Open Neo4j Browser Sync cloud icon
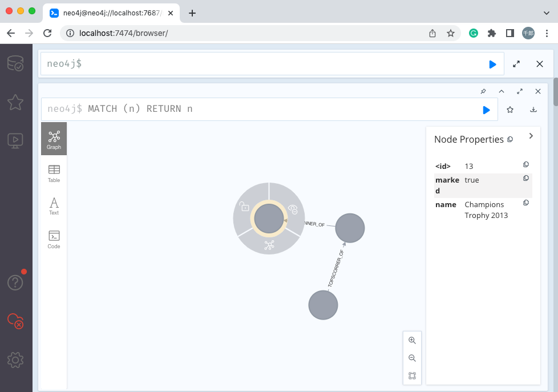The width and height of the screenshot is (558, 392). [15, 321]
